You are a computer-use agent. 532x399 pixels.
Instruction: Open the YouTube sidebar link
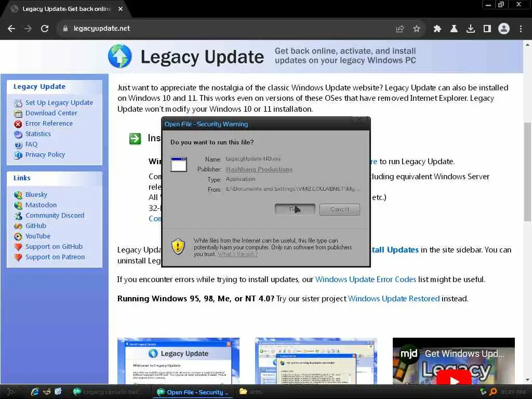(x=37, y=236)
